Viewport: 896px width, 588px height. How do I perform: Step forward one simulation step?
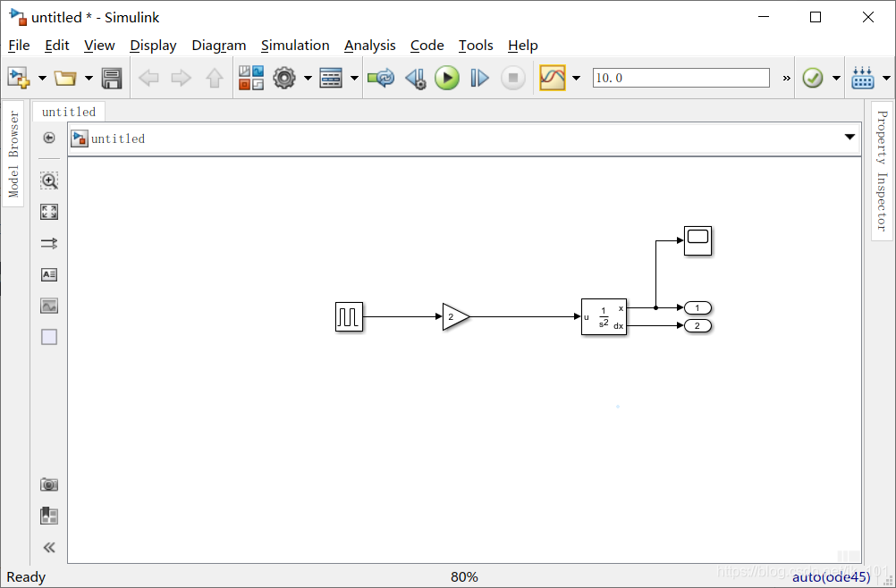[479, 78]
